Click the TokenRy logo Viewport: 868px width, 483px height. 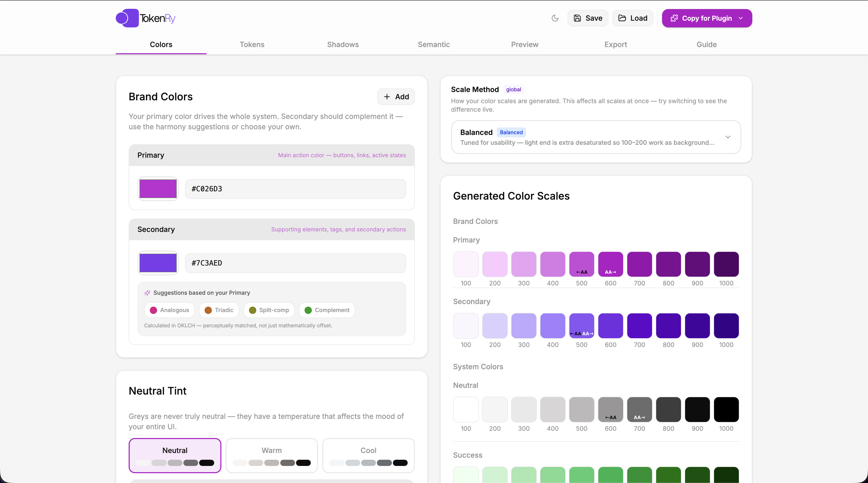145,18
